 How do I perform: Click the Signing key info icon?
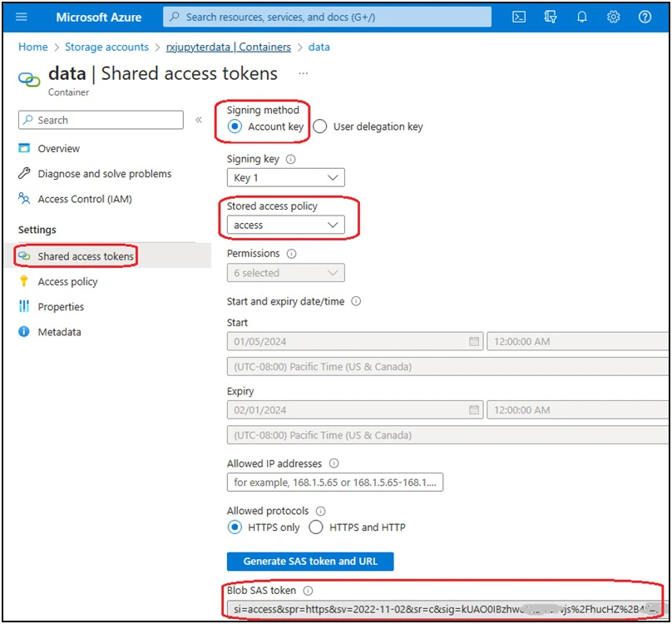coord(290,159)
